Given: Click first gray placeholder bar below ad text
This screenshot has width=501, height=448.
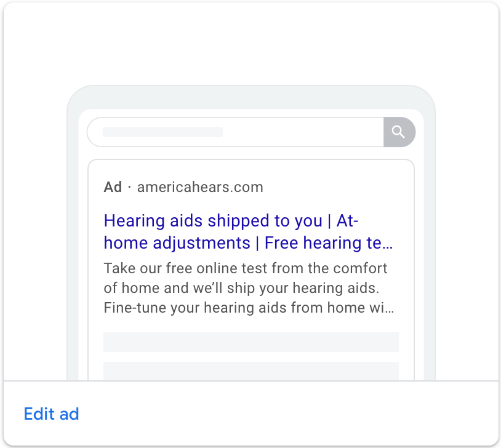Looking at the screenshot, I should click(x=251, y=342).
